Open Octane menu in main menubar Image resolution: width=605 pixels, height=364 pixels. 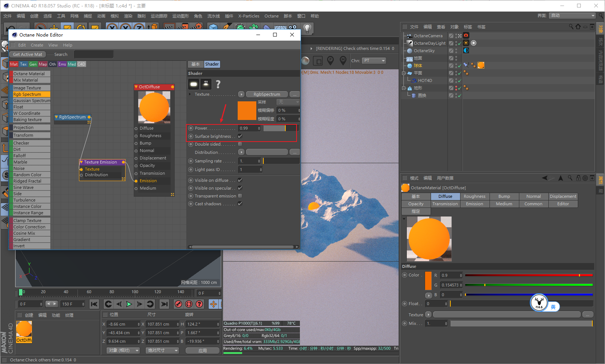[272, 16]
